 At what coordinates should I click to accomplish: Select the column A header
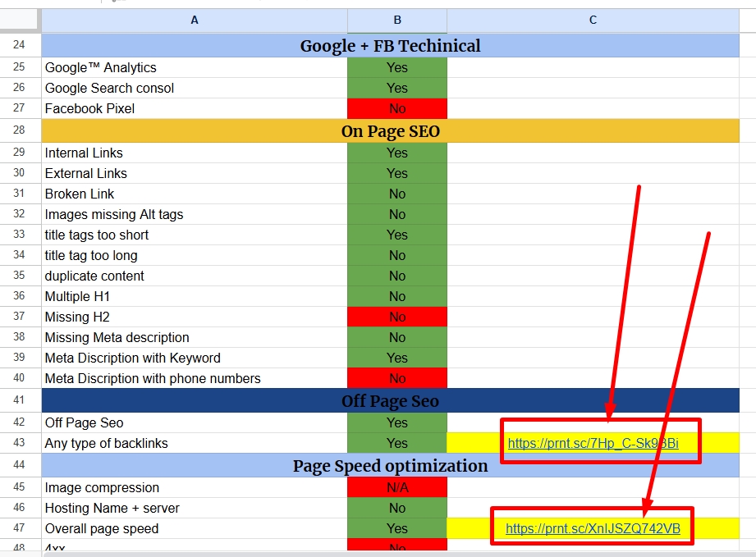[195, 21]
